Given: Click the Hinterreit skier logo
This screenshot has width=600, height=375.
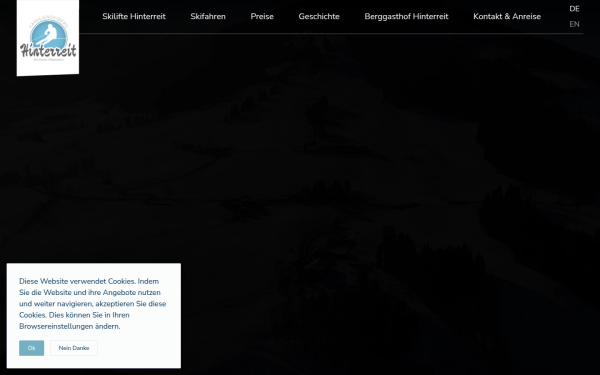Looking at the screenshot, I should pos(48,38).
